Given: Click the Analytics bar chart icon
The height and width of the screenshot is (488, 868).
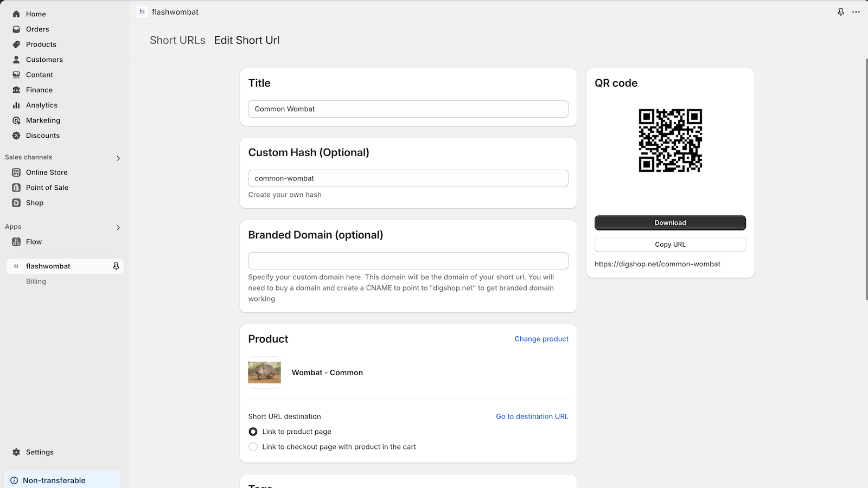Looking at the screenshot, I should (16, 105).
